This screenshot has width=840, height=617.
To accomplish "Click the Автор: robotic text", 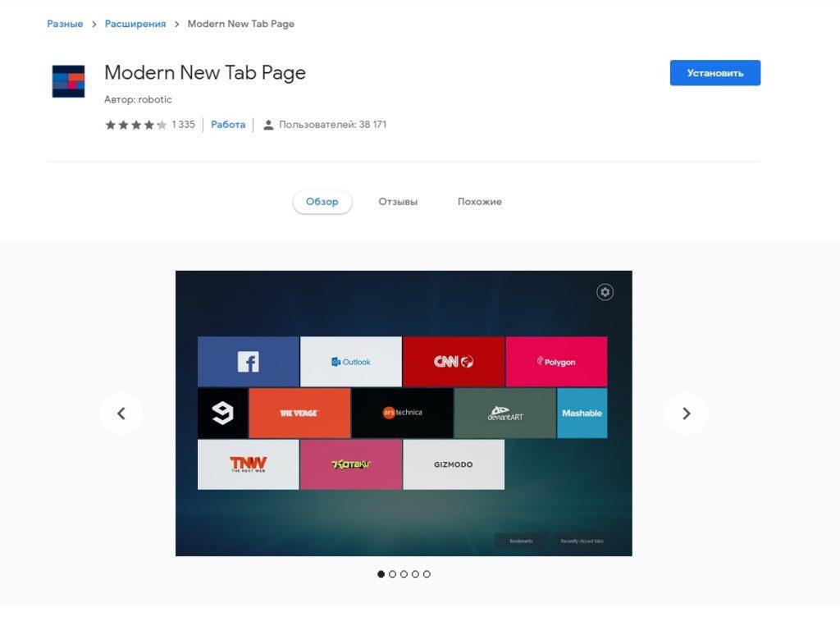I will (x=138, y=99).
